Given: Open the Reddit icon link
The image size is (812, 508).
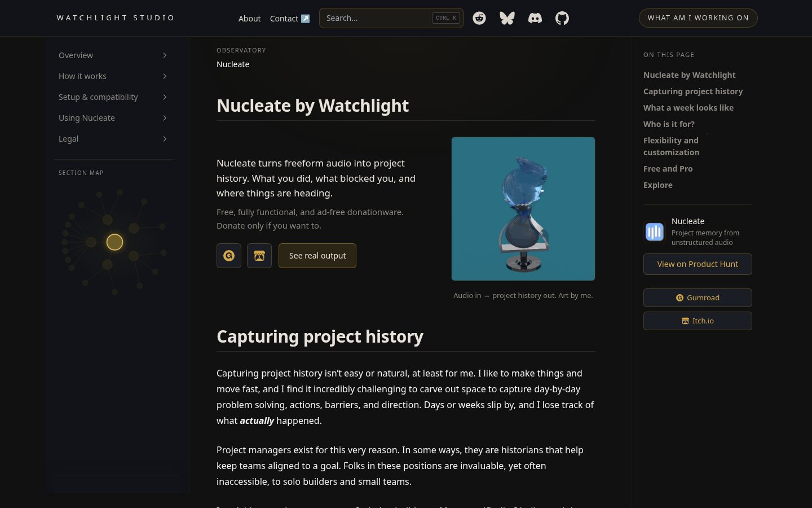Looking at the screenshot, I should (479, 18).
